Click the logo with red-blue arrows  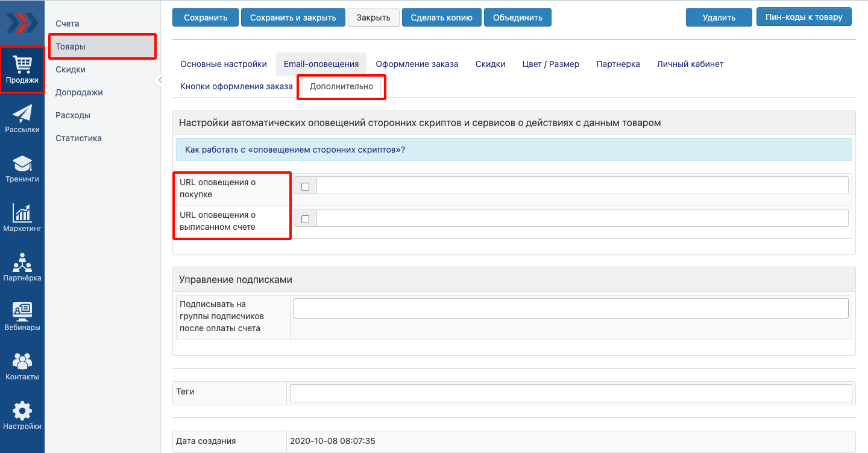tap(22, 23)
